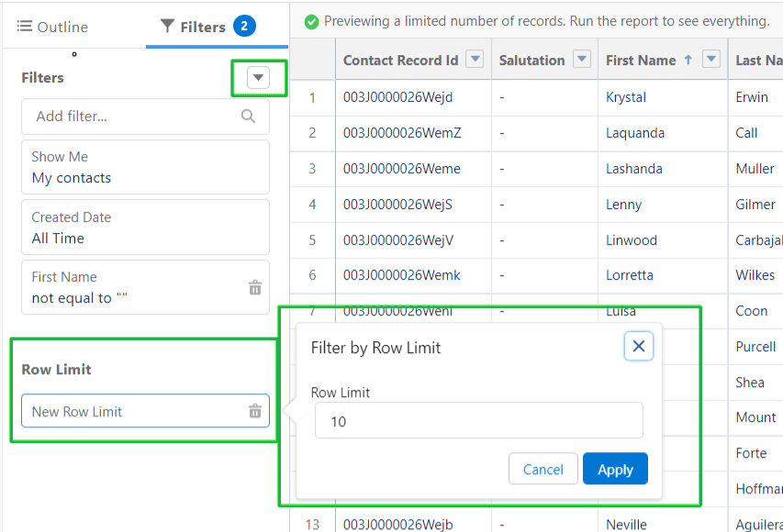Click the magnifier icon in Add filter field
Screen dimensions: 783x532
[x=247, y=116]
